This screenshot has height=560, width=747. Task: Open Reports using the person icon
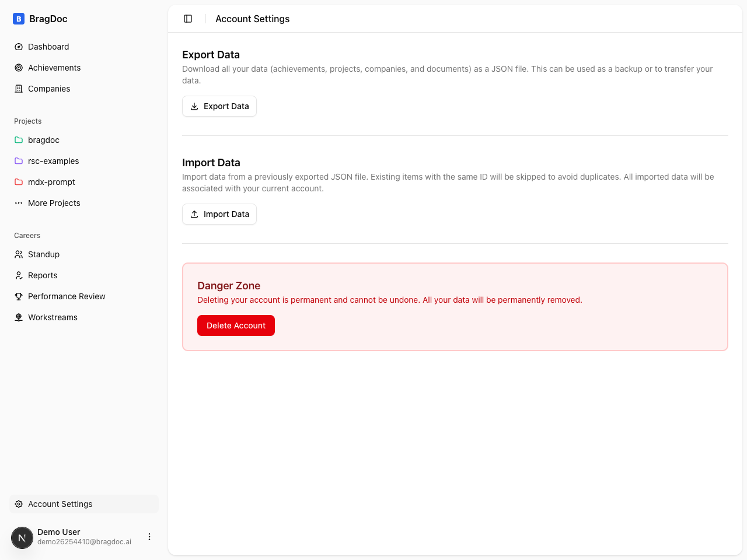tap(19, 275)
